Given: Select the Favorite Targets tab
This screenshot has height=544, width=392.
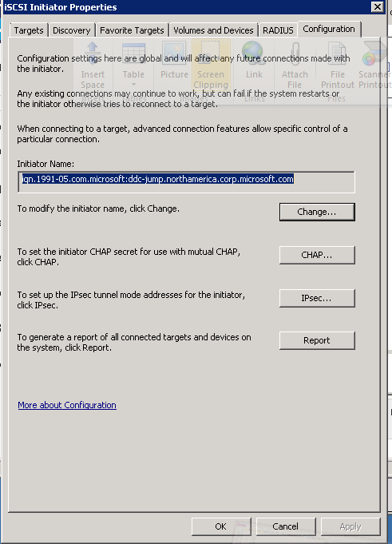Looking at the screenshot, I should coord(132,30).
